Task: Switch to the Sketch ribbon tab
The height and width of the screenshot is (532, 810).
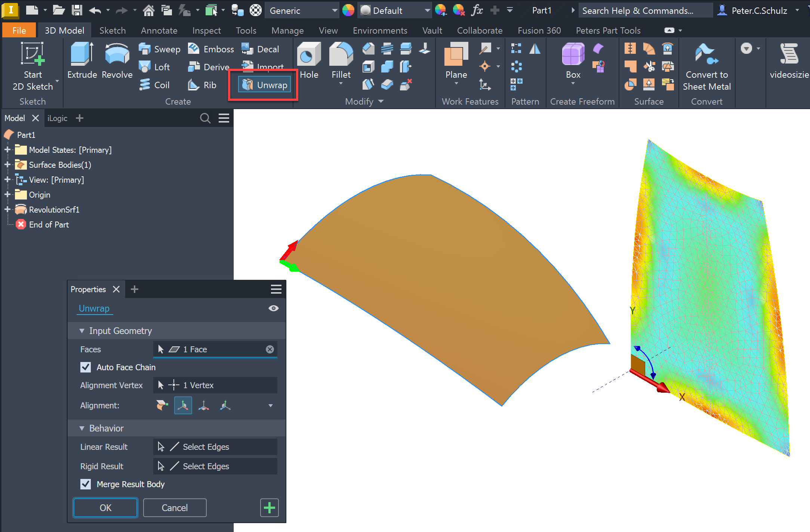Action: [112, 31]
